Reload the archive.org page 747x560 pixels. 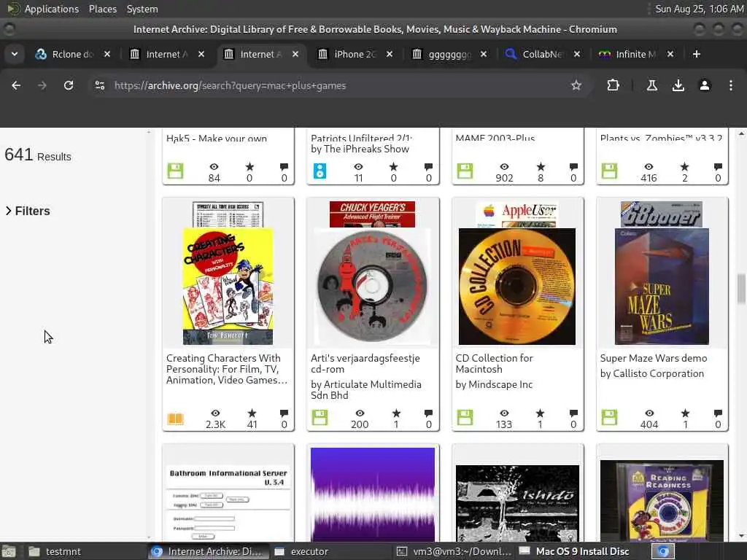pos(69,85)
